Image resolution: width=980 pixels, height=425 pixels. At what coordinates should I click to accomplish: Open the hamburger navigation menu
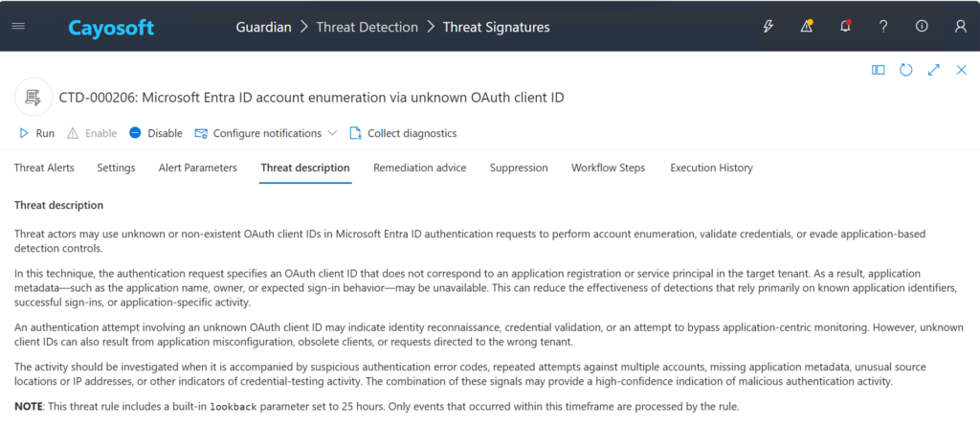coord(19,27)
